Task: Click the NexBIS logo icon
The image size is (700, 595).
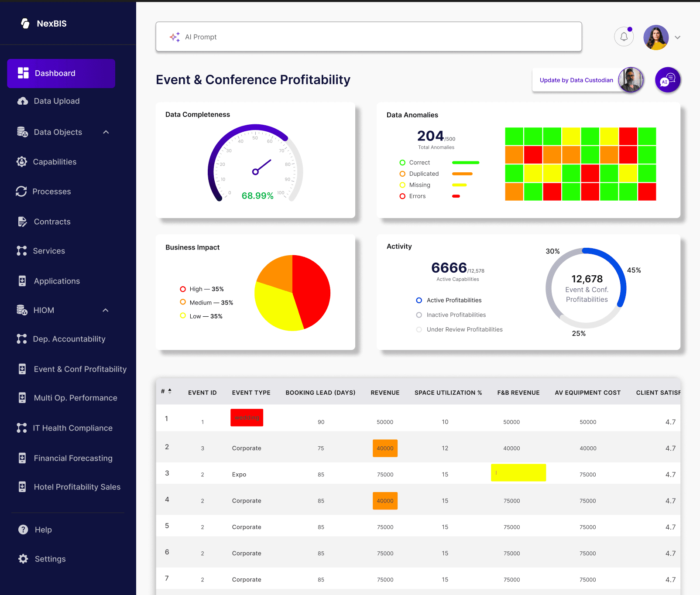Action: (x=25, y=24)
